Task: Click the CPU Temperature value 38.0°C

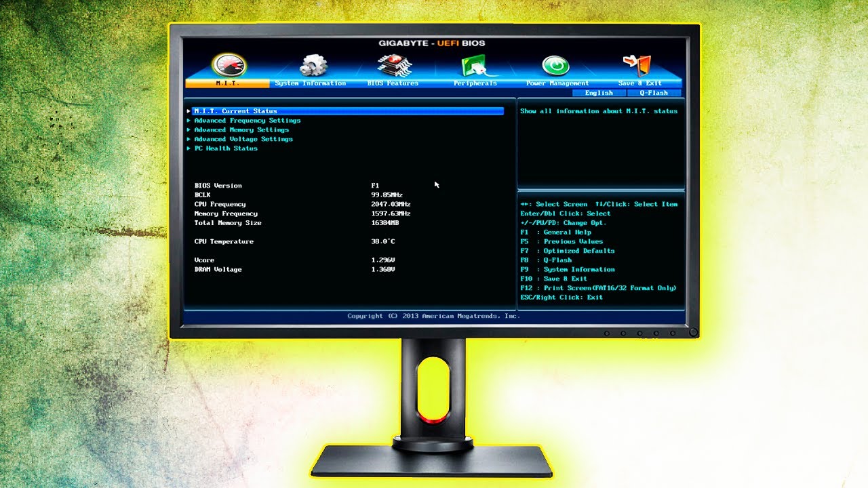Action: [382, 242]
